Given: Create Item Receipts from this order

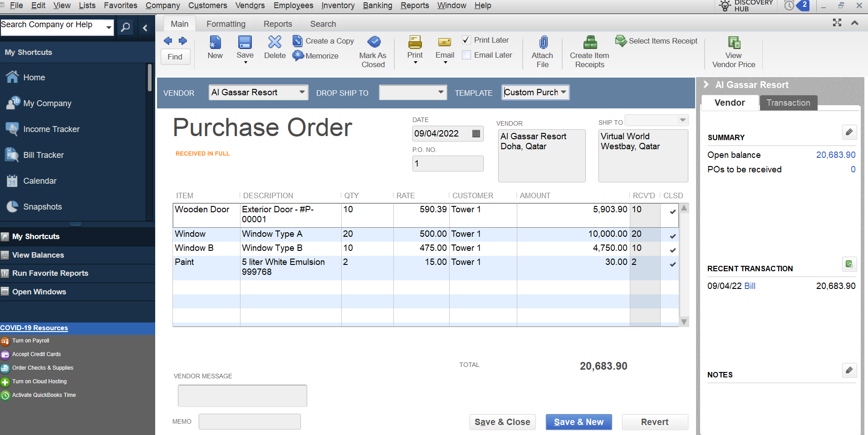Looking at the screenshot, I should tap(589, 52).
